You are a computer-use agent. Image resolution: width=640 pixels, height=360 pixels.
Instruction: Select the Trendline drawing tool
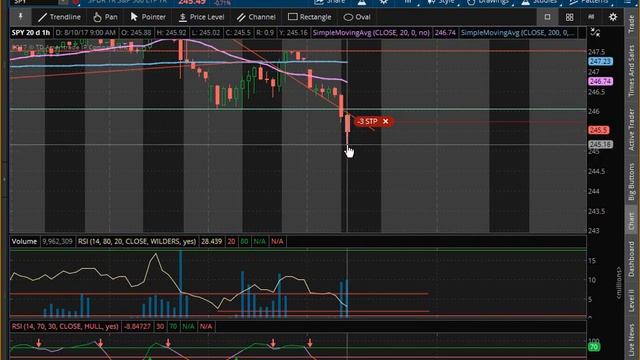(59, 17)
